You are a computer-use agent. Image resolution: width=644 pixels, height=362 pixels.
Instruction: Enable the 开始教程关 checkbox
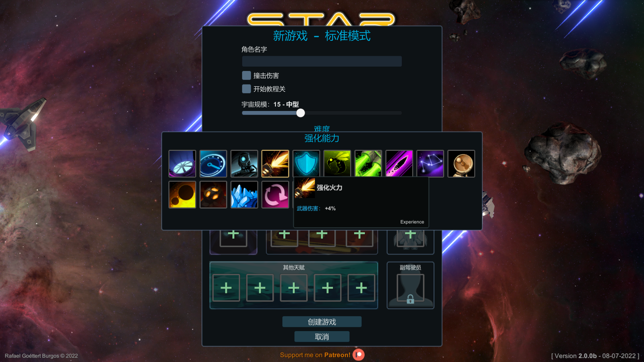coord(247,89)
